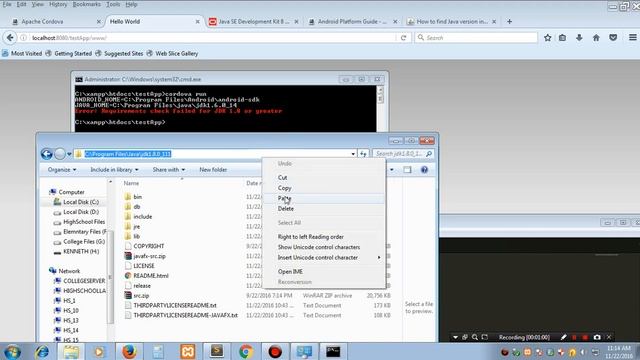Screen dimensions: 640x360
Task: Open Suggested Sites bookmark
Action: click(x=119, y=53)
